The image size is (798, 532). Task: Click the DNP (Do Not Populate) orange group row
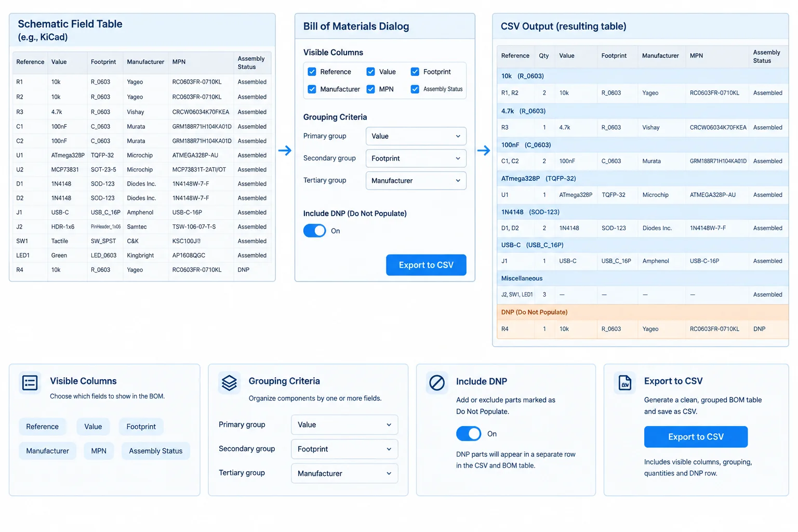(x=643, y=312)
